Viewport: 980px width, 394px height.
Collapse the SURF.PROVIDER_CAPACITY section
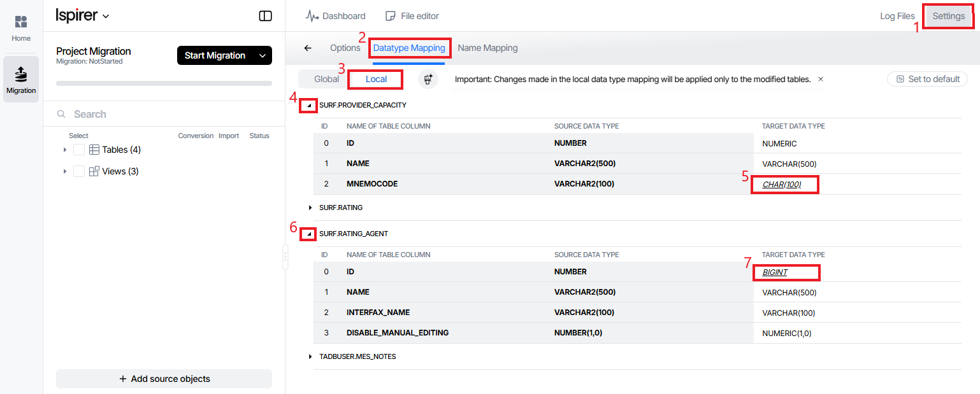310,105
